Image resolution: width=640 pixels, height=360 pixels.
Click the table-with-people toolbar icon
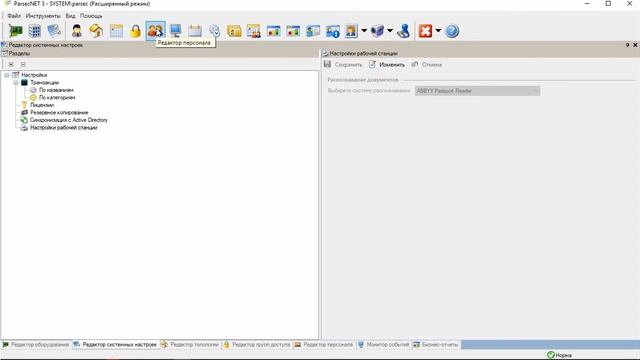coord(253,31)
